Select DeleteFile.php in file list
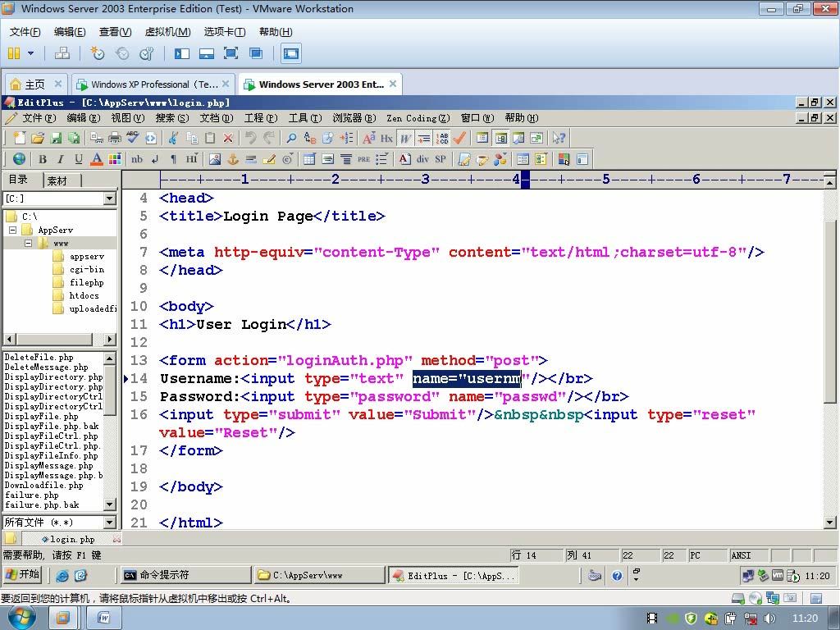Image resolution: width=840 pixels, height=630 pixels. (x=39, y=358)
